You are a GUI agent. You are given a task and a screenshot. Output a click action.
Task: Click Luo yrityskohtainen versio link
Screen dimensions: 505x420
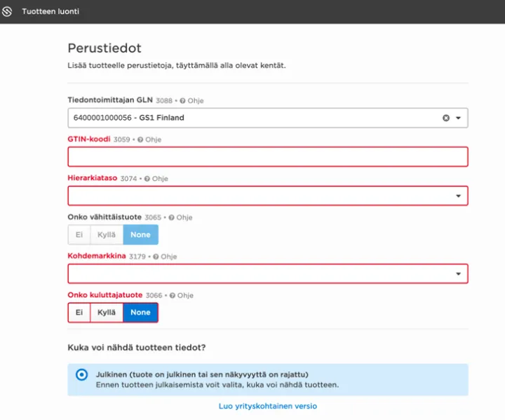click(267, 406)
